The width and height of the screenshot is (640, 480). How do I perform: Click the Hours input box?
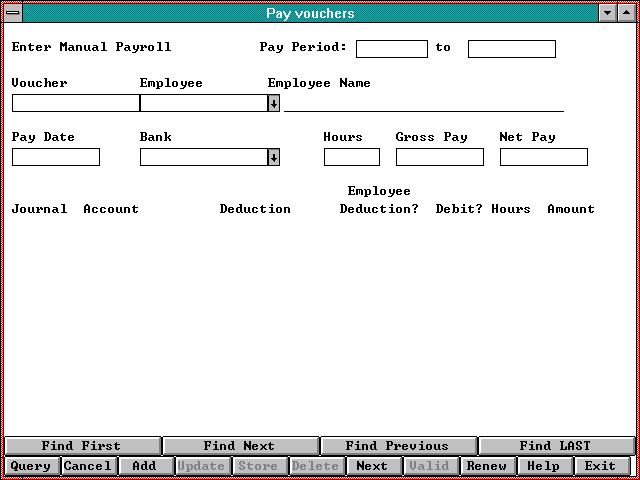coord(351,157)
